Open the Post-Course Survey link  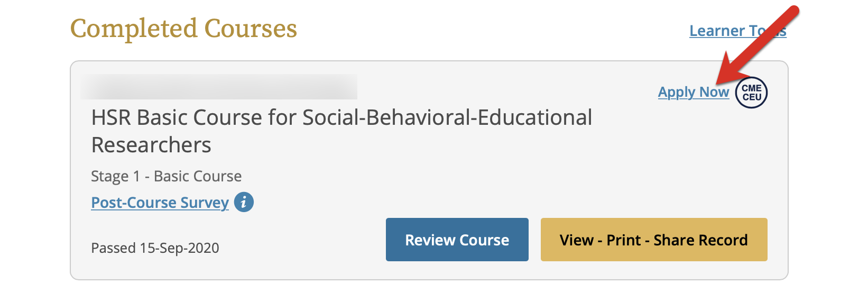160,203
